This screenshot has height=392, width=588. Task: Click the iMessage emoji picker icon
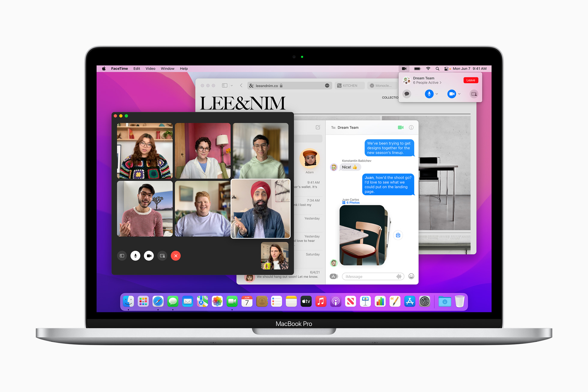[411, 276]
